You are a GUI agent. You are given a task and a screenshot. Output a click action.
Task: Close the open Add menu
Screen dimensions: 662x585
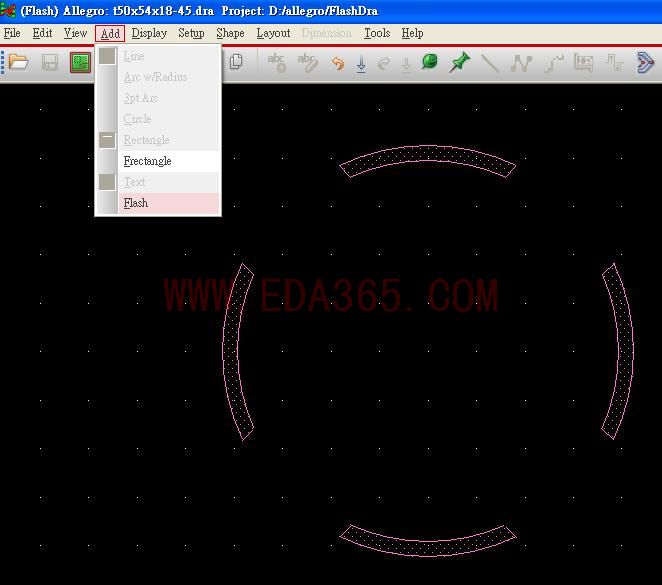pyautogui.click(x=110, y=33)
